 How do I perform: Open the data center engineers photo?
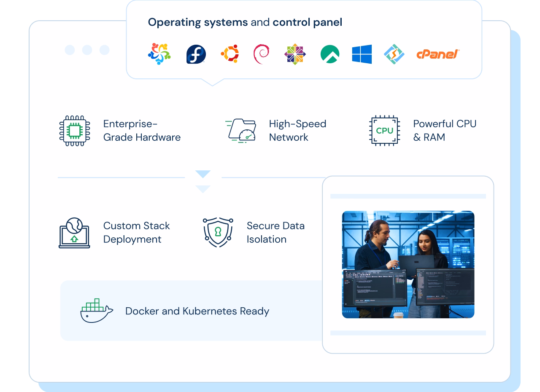tap(408, 264)
